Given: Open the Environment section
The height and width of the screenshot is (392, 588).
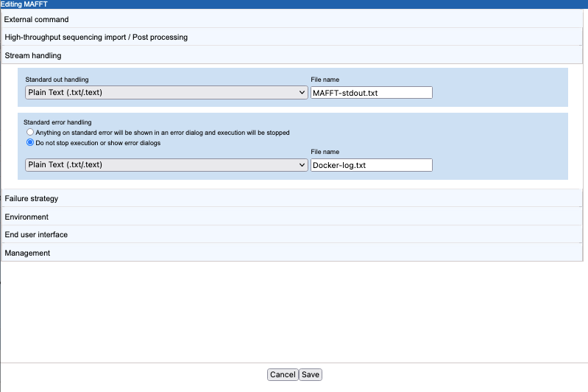Looking at the screenshot, I should point(291,217).
